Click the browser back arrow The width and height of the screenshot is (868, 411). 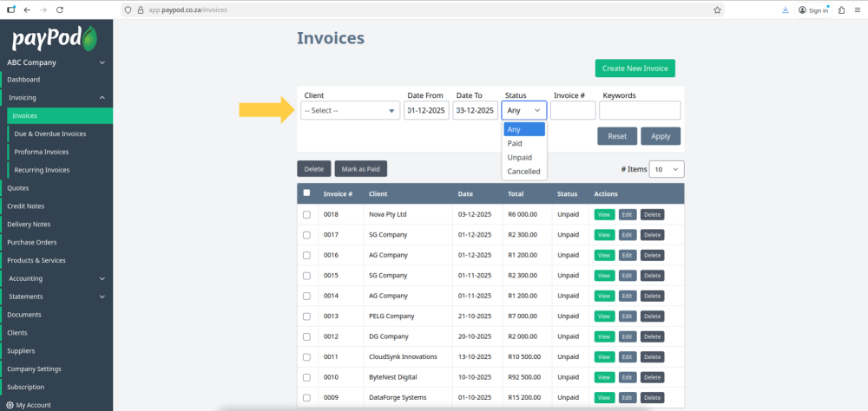click(27, 10)
